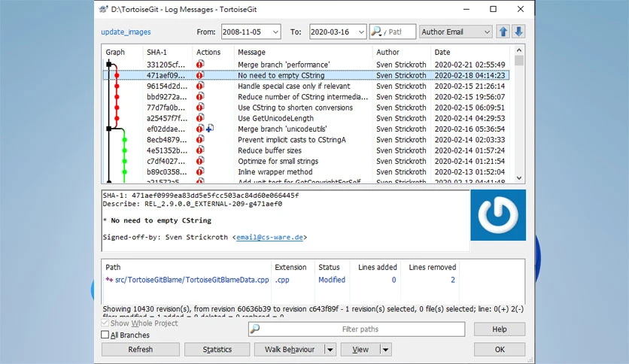Click the Help button
The height and width of the screenshot is (364, 629).
500,329
